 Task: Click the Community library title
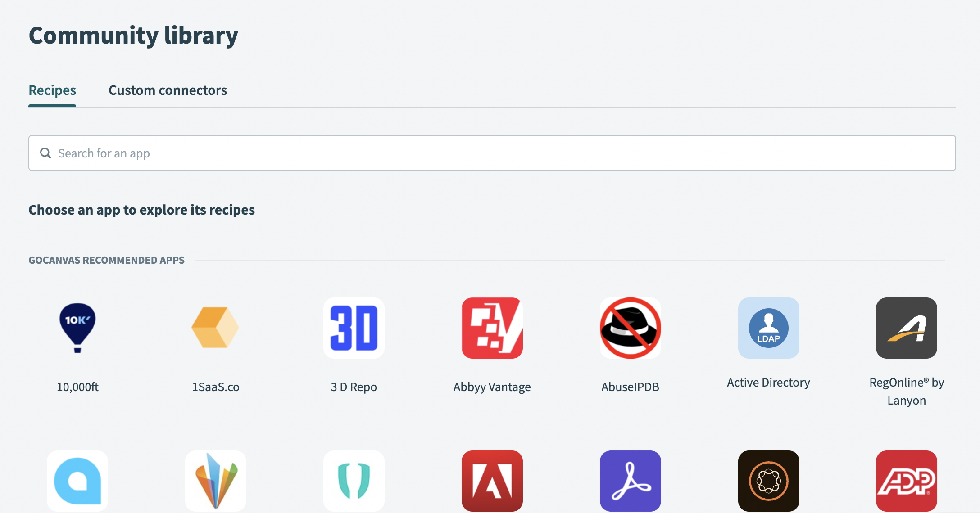[133, 36]
